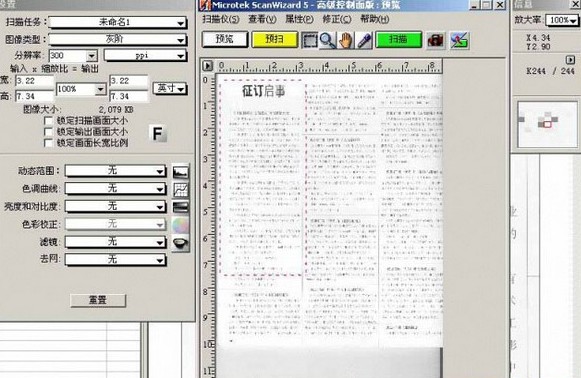This screenshot has height=378, width=581.
Task: Open the filter bowl icon
Action: [x=180, y=243]
